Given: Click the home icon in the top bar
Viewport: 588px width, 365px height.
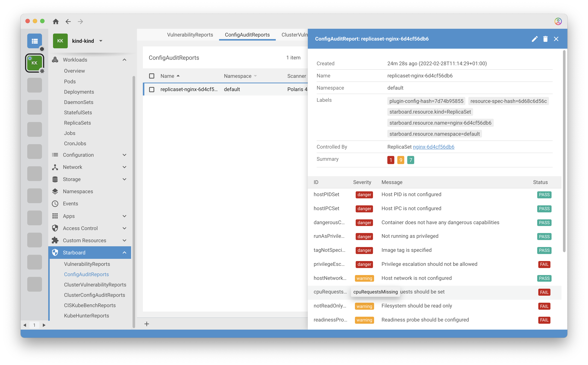Looking at the screenshot, I should (x=56, y=22).
